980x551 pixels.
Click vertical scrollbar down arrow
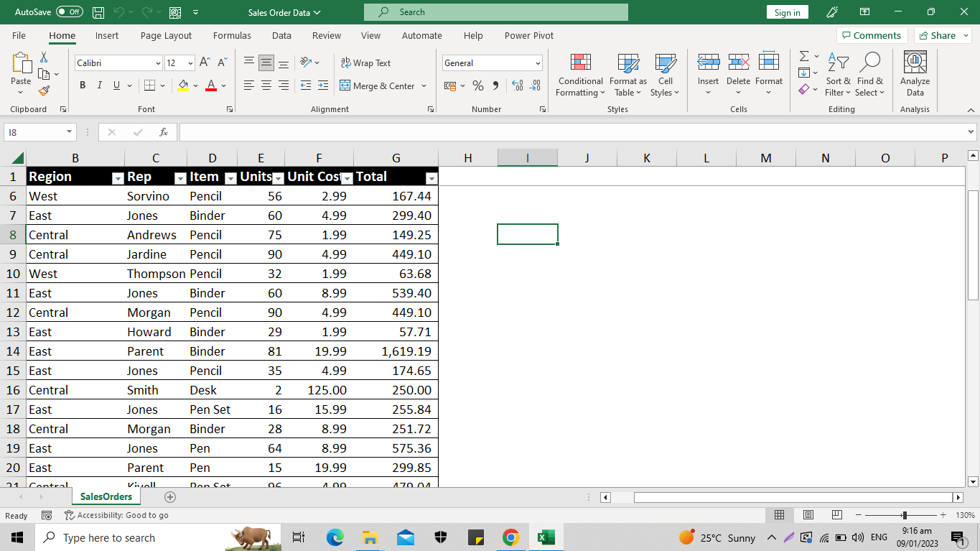(x=973, y=481)
